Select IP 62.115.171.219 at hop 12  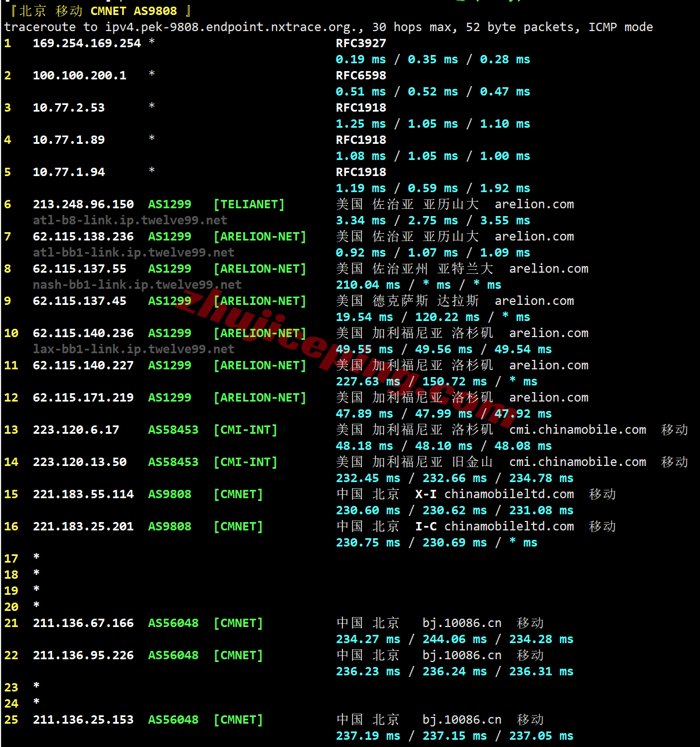tap(83, 398)
